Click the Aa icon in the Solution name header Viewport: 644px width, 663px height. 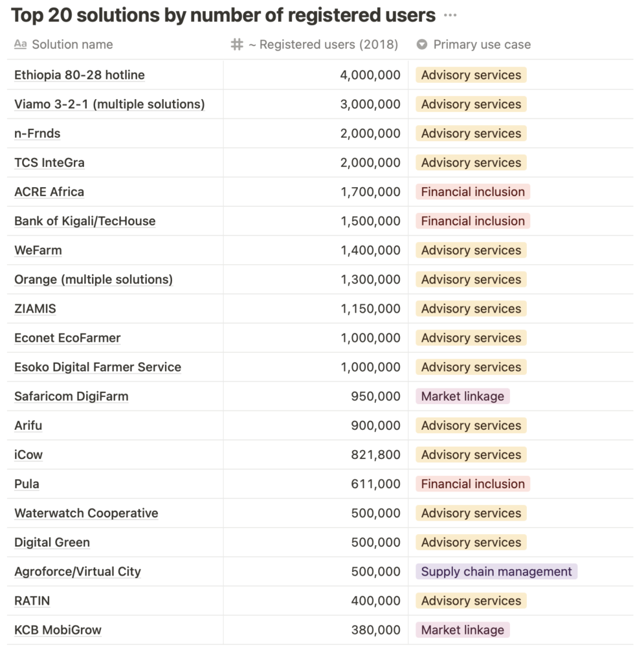pos(20,45)
